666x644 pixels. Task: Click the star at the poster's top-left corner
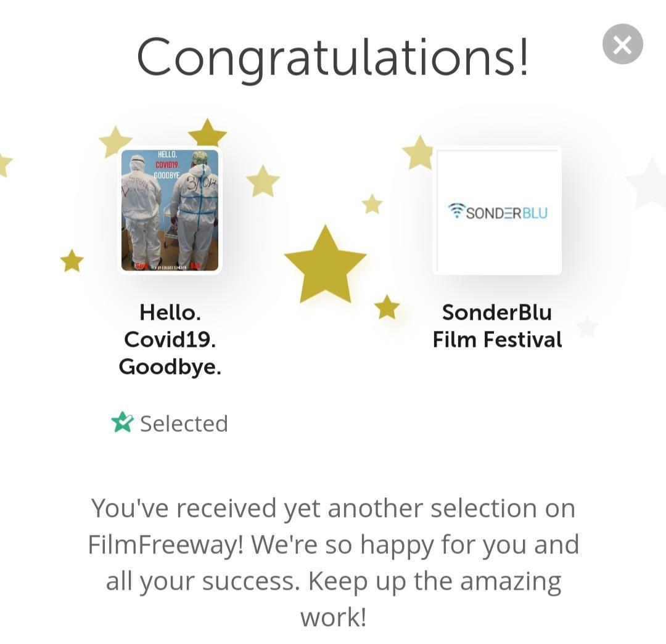(115, 142)
